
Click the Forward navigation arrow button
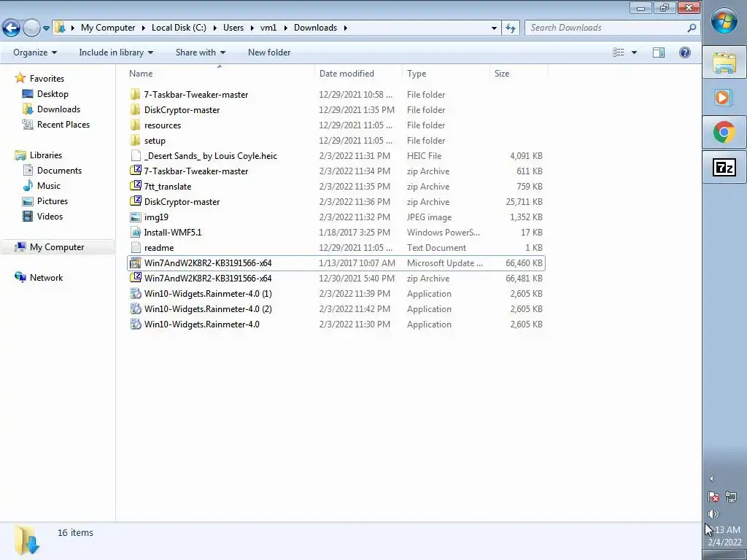coord(31,28)
